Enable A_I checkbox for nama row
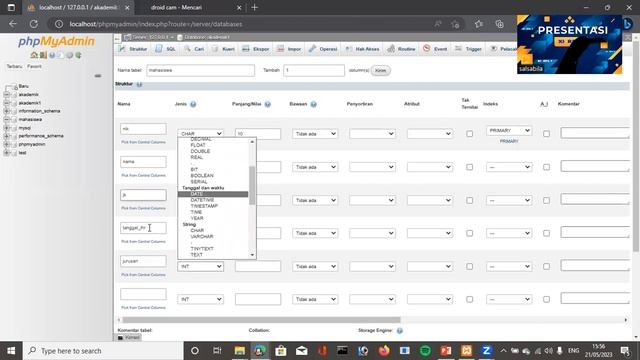This screenshot has height=360, width=640. (546, 167)
